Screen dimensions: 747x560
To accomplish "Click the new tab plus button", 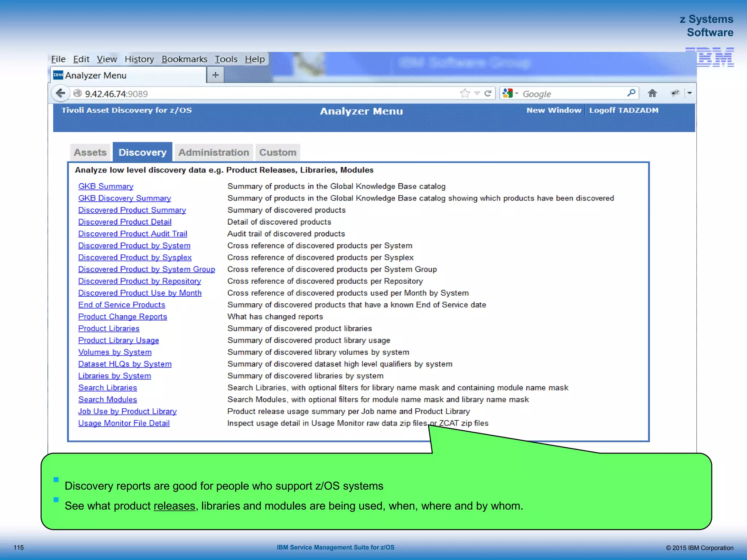I will [216, 75].
